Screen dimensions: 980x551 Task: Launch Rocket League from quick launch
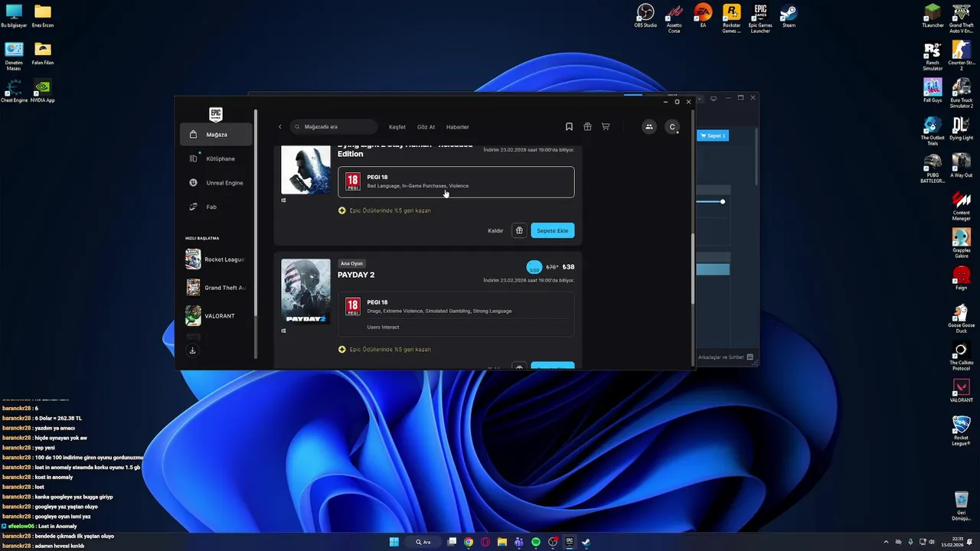[x=215, y=259]
